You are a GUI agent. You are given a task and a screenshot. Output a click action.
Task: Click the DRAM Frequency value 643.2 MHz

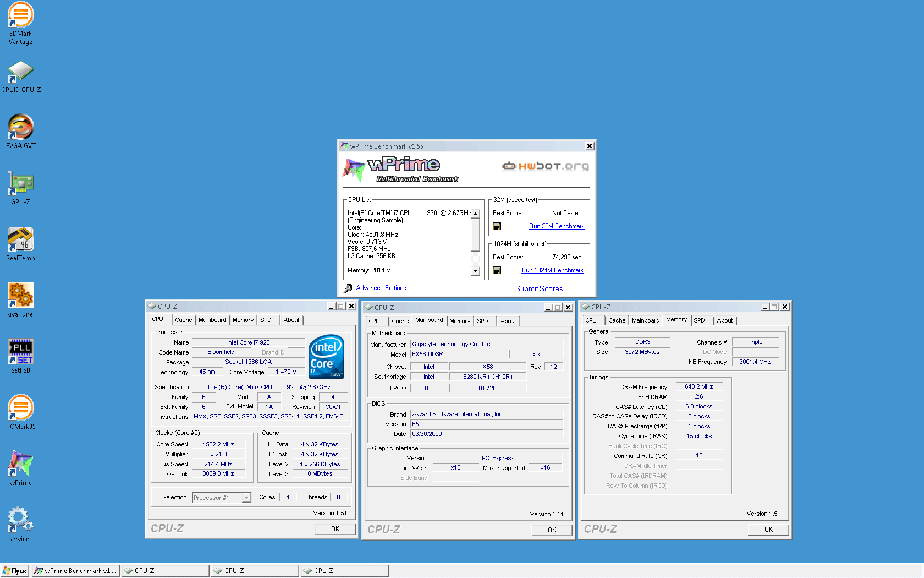point(699,386)
